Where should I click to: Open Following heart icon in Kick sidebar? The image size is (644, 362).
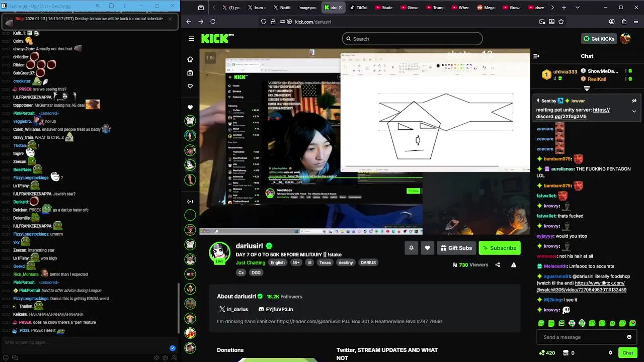(190, 86)
